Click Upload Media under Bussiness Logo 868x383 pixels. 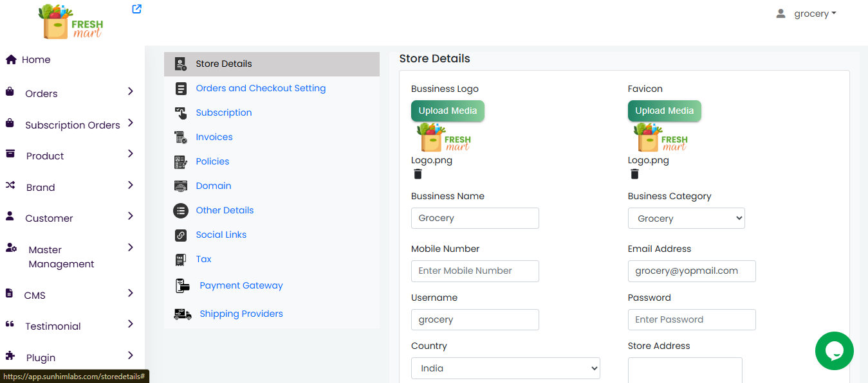click(448, 111)
